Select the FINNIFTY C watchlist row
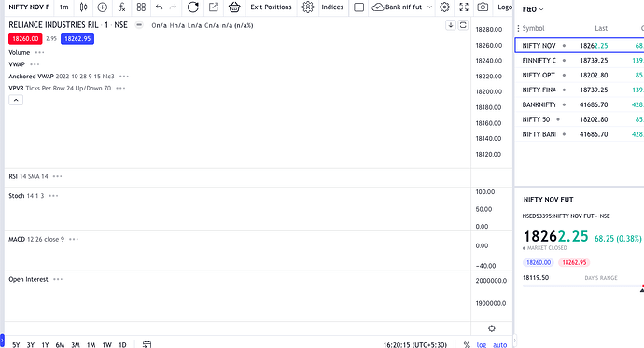 pyautogui.click(x=580, y=61)
